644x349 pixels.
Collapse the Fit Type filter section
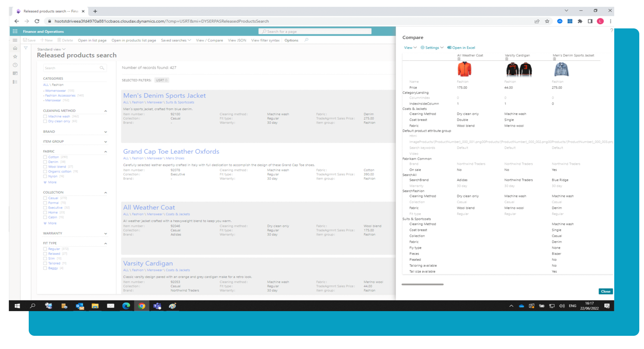pos(105,243)
